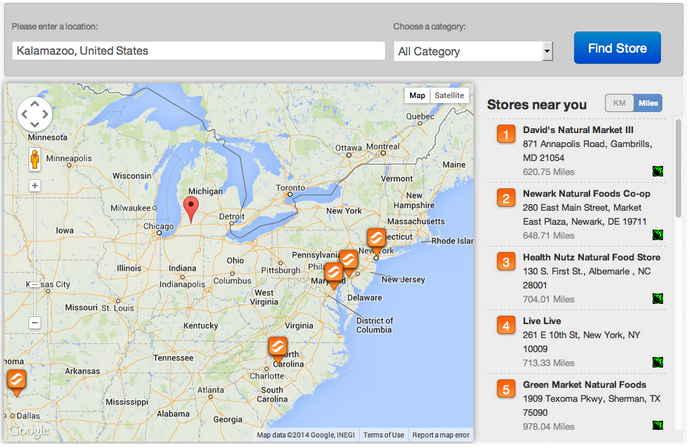
Task: Click the map pan control wheel
Action: (x=35, y=114)
